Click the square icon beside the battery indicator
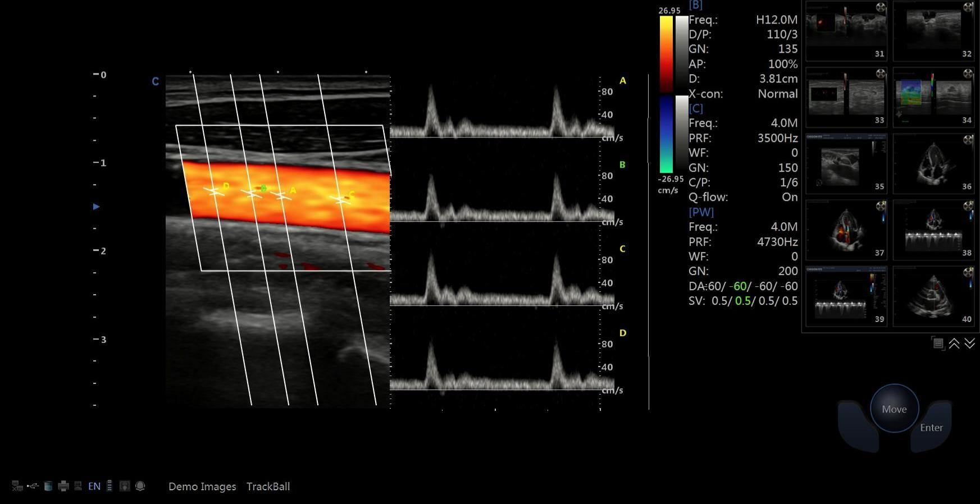 pos(125,486)
